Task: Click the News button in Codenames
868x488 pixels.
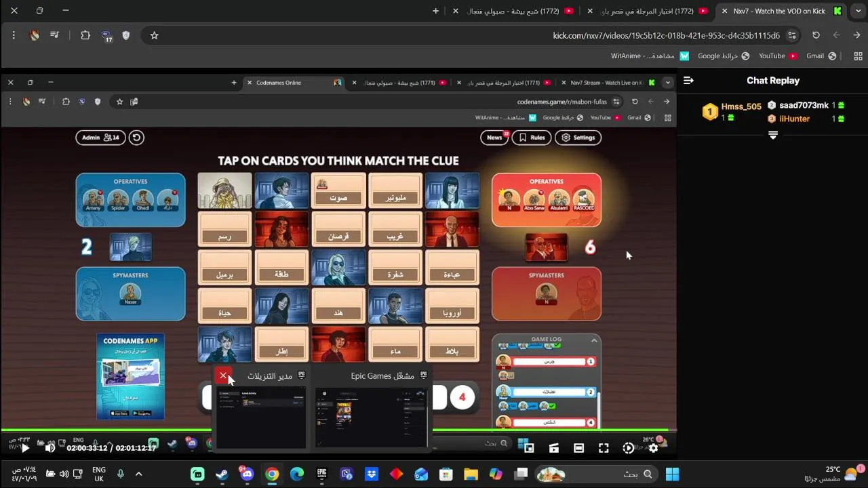Action: 494,138
